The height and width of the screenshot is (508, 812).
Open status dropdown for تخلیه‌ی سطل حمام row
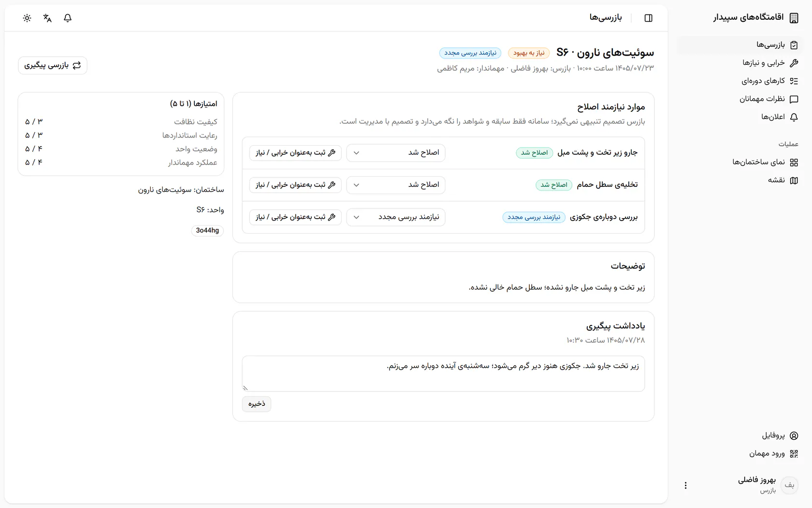click(396, 185)
